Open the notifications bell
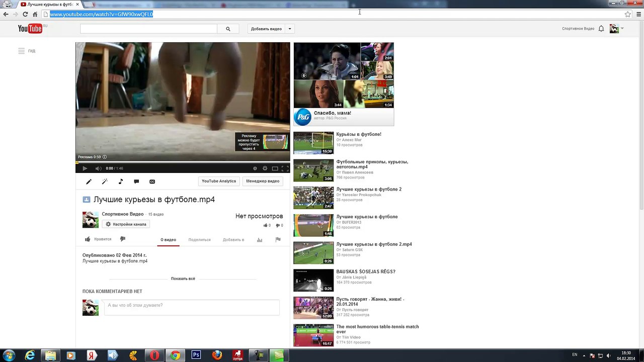 [x=601, y=29]
